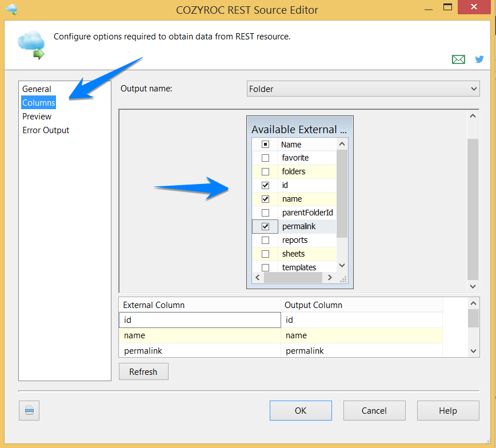Click the Refresh button
This screenshot has width=496, height=448.
pos(143,371)
